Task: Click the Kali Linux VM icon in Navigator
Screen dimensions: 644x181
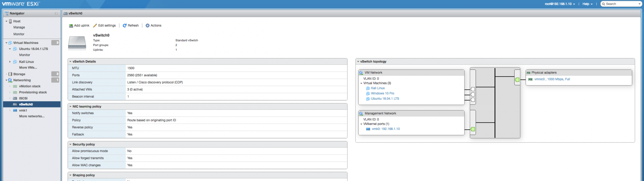Action: (x=15, y=62)
